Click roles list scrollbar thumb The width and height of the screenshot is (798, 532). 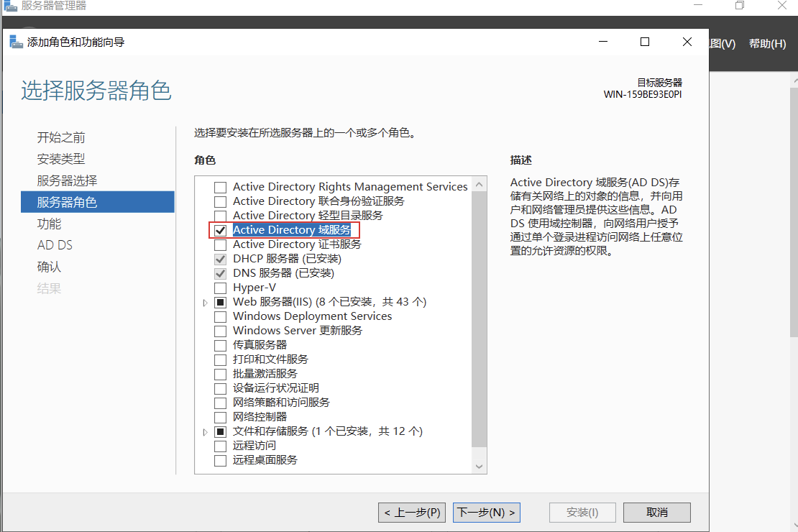pos(479,320)
